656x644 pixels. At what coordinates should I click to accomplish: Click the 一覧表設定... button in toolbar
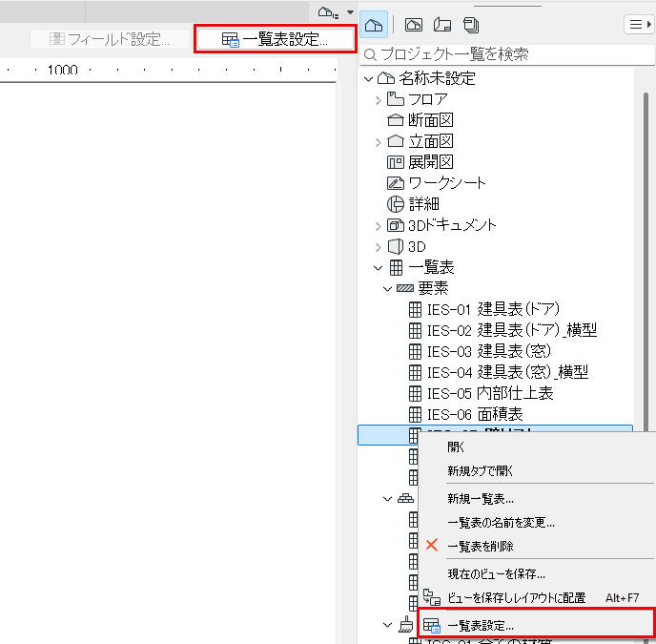coord(276,39)
